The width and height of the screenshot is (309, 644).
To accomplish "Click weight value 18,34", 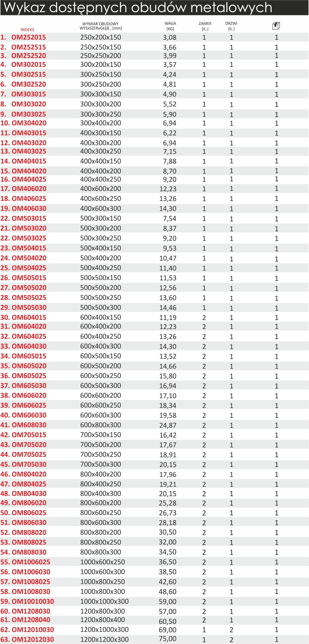I will pyautogui.click(x=168, y=406).
